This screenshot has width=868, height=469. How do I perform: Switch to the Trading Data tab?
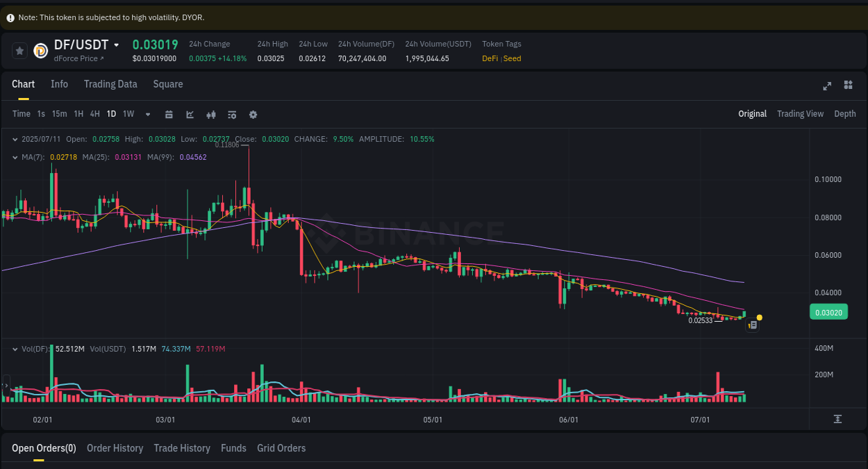tap(110, 84)
